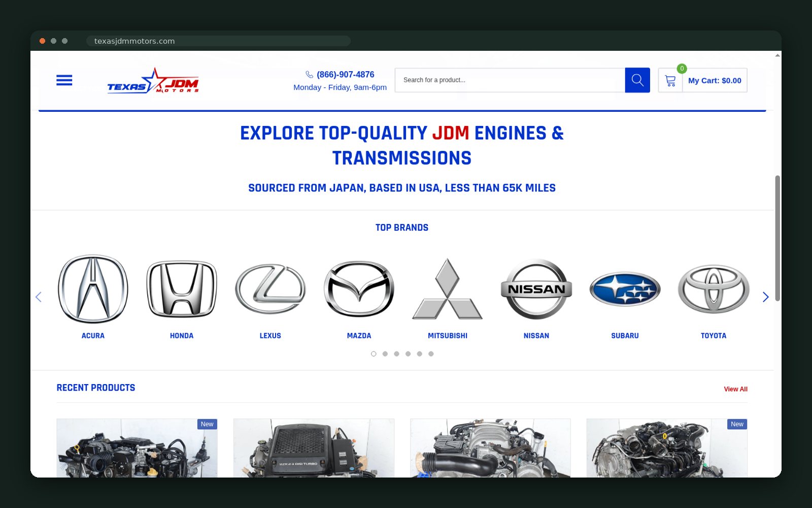
Task: Go to next brands carousel slide
Action: (766, 297)
